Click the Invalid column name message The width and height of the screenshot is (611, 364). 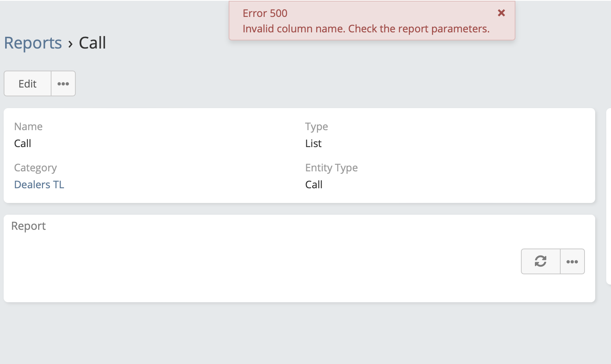[366, 29]
